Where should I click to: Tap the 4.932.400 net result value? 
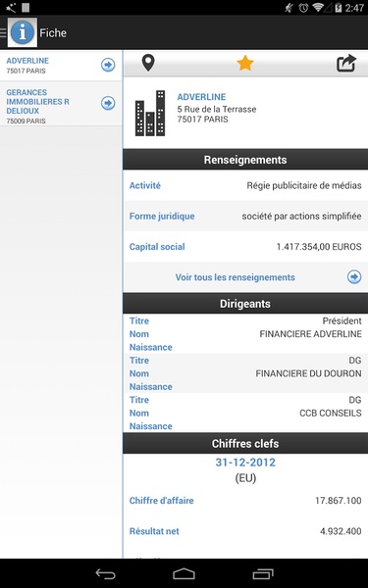click(x=341, y=531)
